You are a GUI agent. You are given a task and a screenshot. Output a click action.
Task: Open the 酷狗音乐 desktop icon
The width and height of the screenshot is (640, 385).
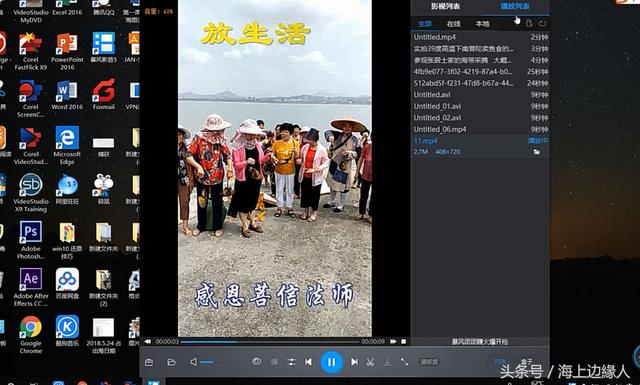[x=67, y=331]
